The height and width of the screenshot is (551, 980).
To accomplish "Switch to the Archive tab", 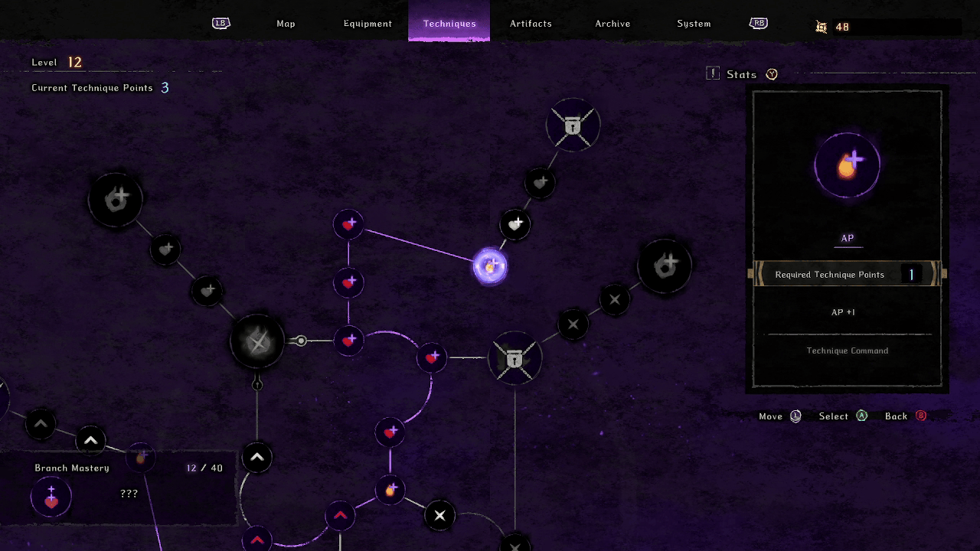I will tap(612, 24).
